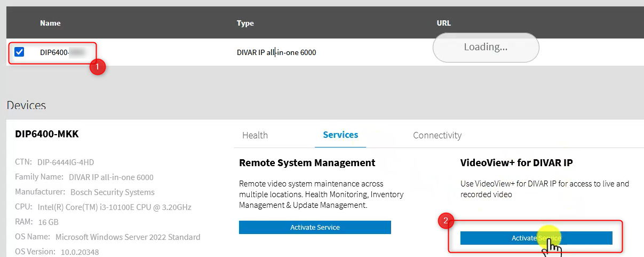Click the VideoView+ for DIVAR IP heading
This screenshot has width=644, height=257.
click(516, 162)
